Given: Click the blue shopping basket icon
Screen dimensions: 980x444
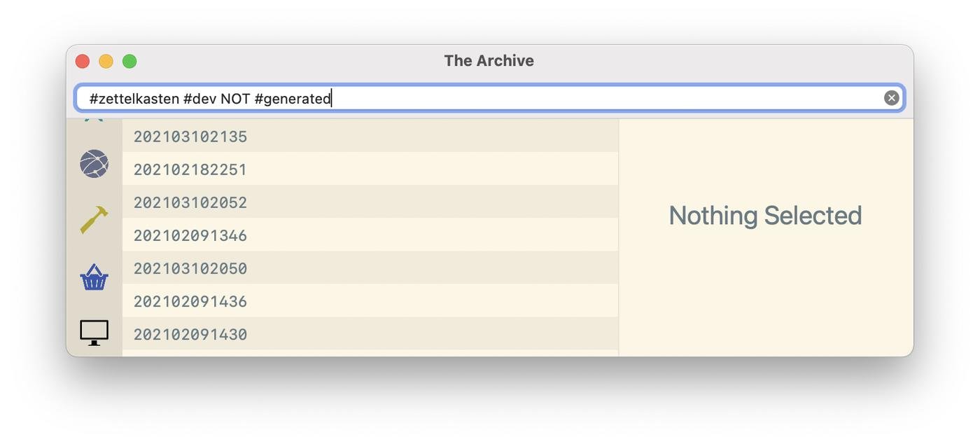Looking at the screenshot, I should [94, 277].
